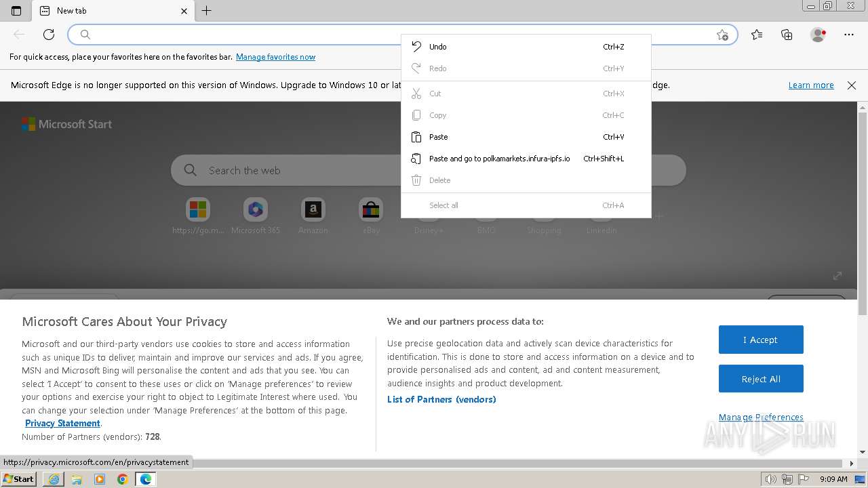This screenshot has height=488, width=868.
Task: Expand the page layout arrow icon
Action: 837,275
